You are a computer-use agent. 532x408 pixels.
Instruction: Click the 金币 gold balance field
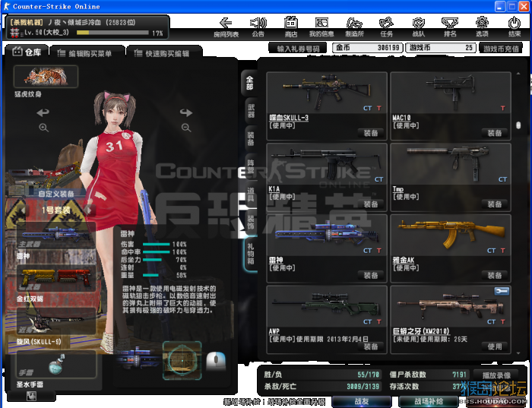tap(367, 48)
